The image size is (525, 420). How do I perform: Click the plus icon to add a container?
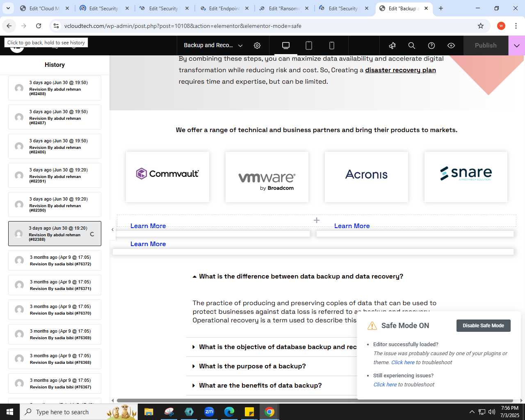tap(317, 220)
